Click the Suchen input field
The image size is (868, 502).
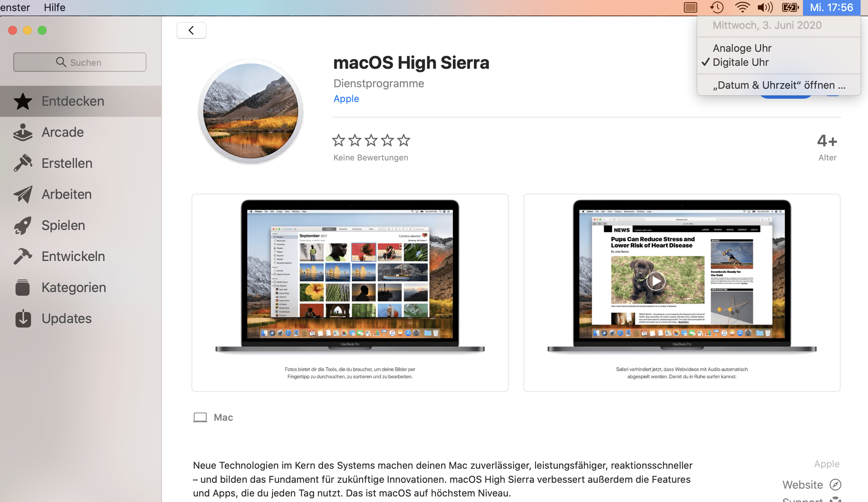pyautogui.click(x=79, y=62)
